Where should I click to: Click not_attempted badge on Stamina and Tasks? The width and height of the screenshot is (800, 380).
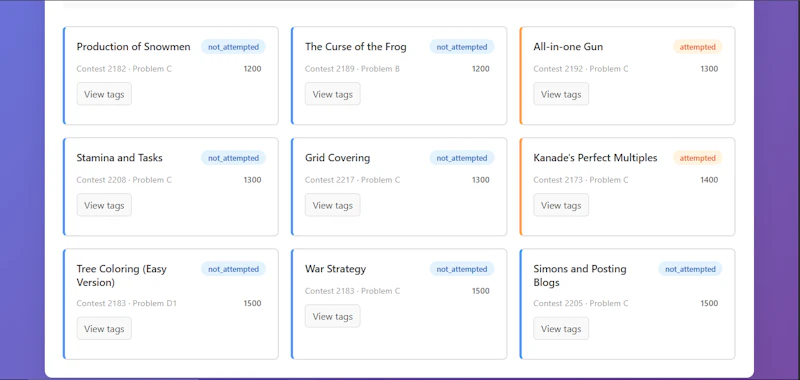pos(233,158)
